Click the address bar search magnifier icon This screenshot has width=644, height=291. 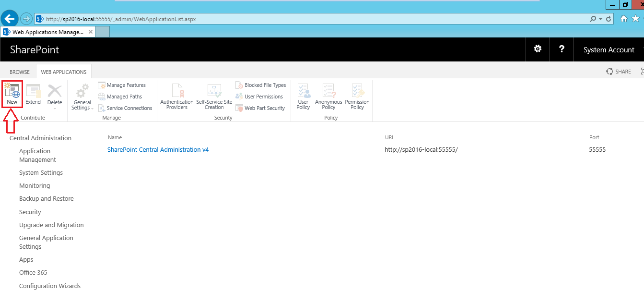click(593, 19)
